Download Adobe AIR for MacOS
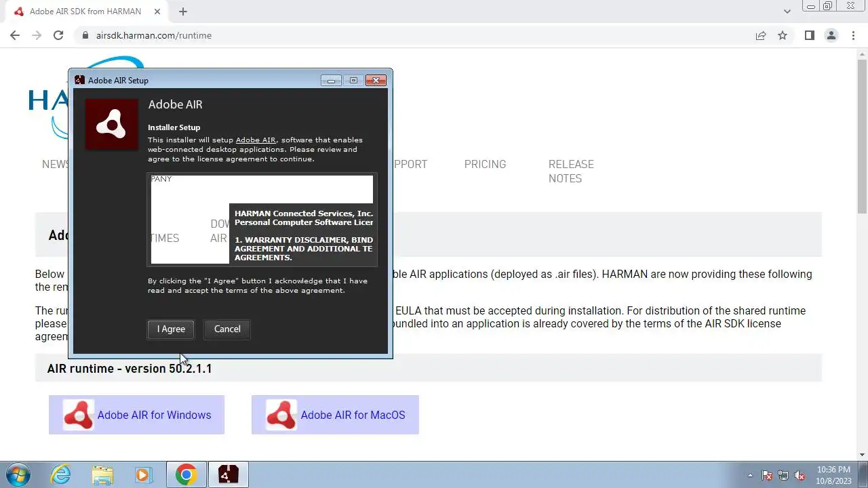Screen dimensions: 868x488 point(335,415)
